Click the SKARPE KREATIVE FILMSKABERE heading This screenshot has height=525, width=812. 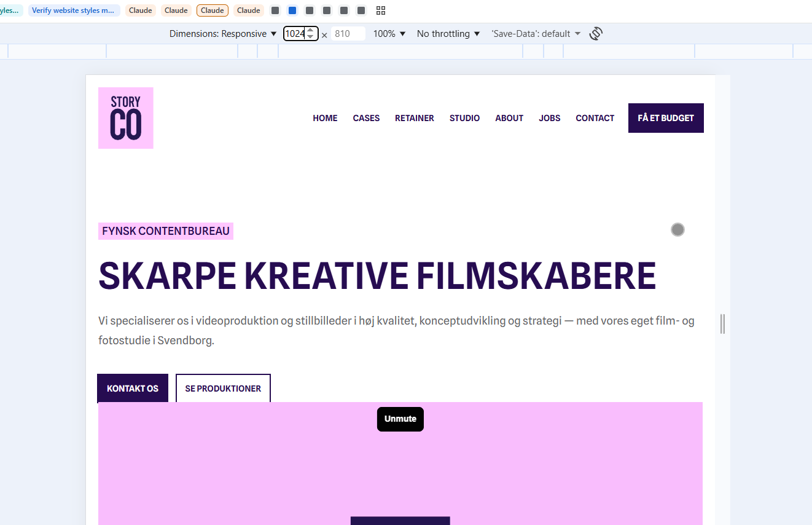(x=377, y=276)
